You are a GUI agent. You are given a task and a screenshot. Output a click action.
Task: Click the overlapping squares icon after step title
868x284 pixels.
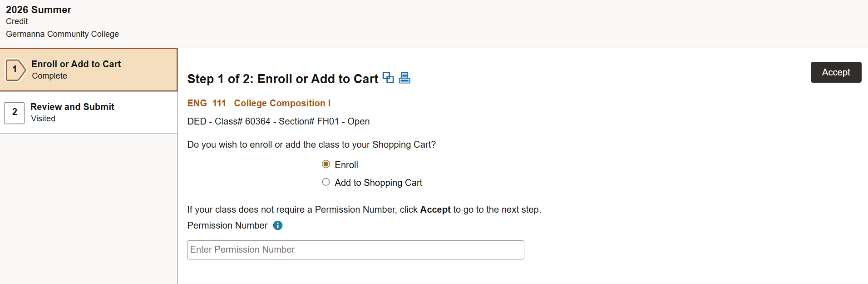[388, 78]
